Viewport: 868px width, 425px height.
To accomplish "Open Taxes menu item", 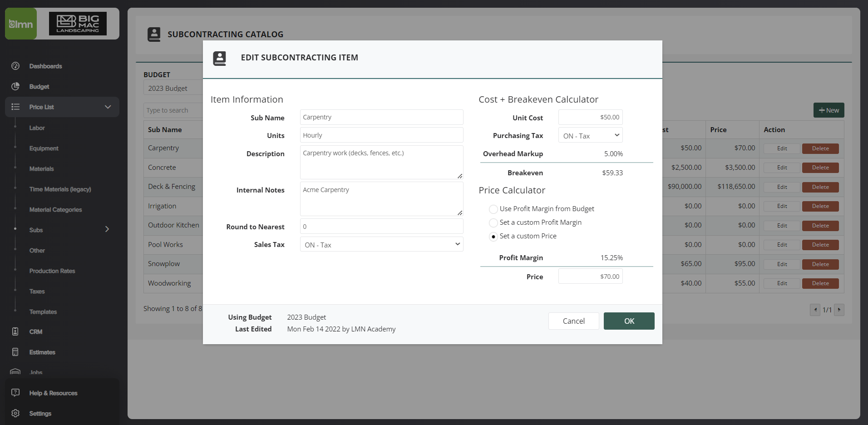I will pos(37,292).
